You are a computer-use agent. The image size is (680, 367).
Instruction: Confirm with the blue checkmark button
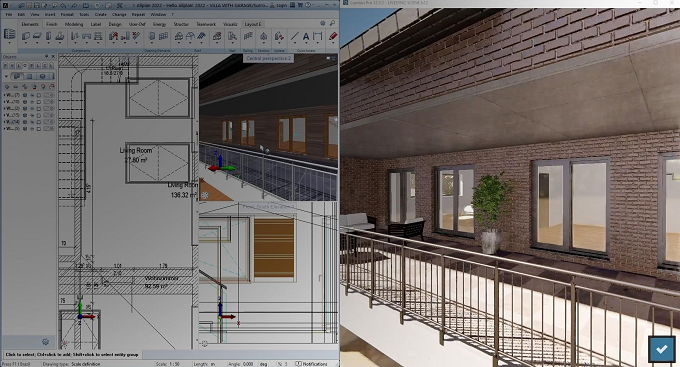click(662, 349)
